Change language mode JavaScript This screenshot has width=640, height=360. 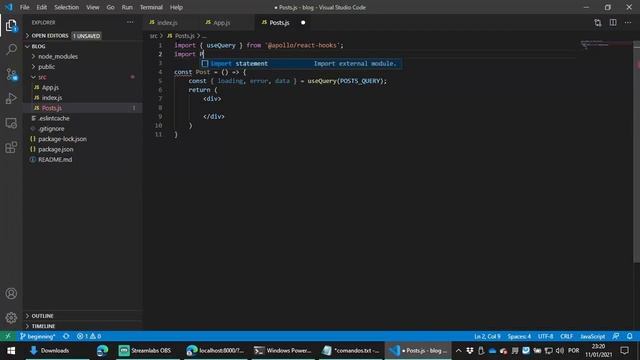[x=593, y=336]
